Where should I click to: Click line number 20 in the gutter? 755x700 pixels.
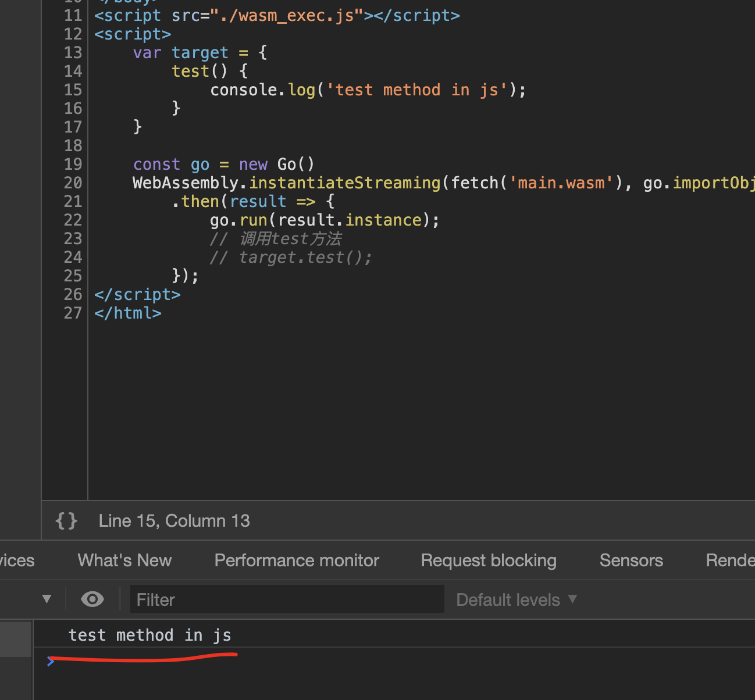coord(73,183)
